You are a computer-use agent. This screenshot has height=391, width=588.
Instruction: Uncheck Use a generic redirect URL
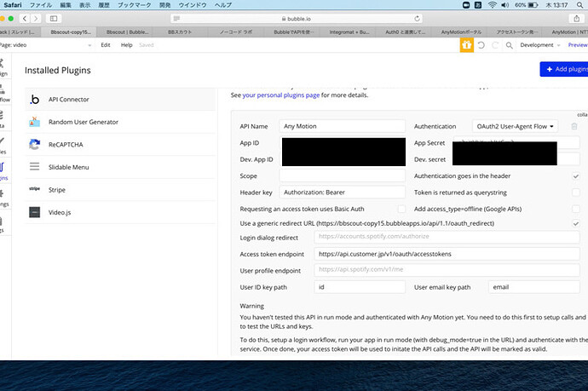click(x=575, y=223)
